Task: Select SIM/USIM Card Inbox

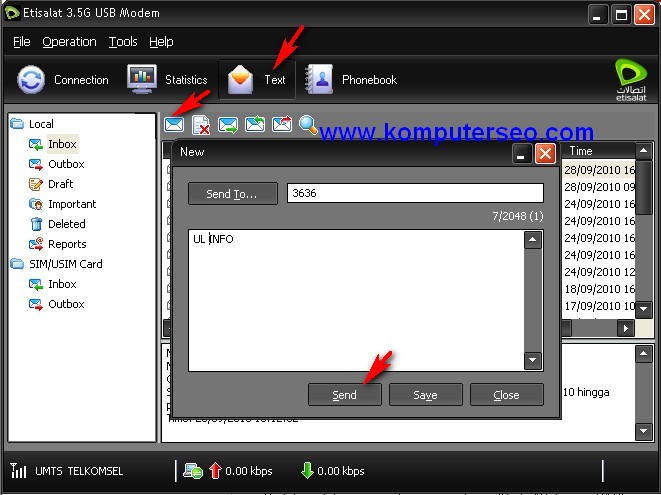Action: pos(62,284)
